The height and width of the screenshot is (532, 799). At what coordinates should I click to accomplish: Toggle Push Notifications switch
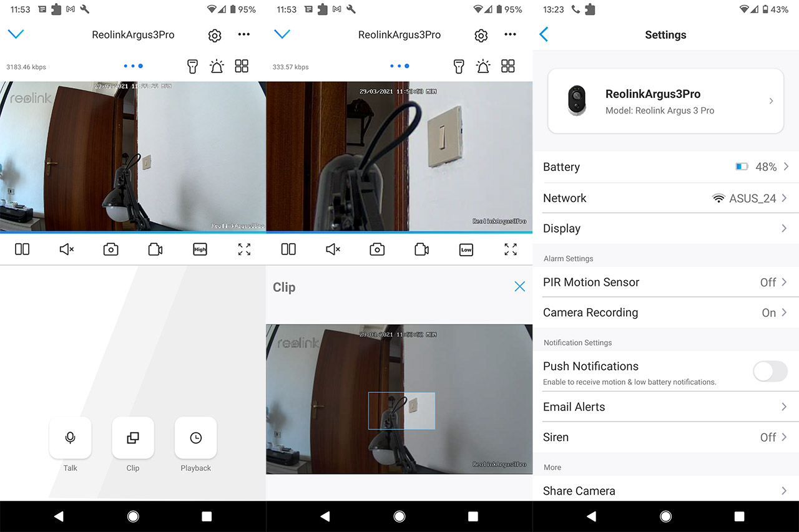[770, 372]
